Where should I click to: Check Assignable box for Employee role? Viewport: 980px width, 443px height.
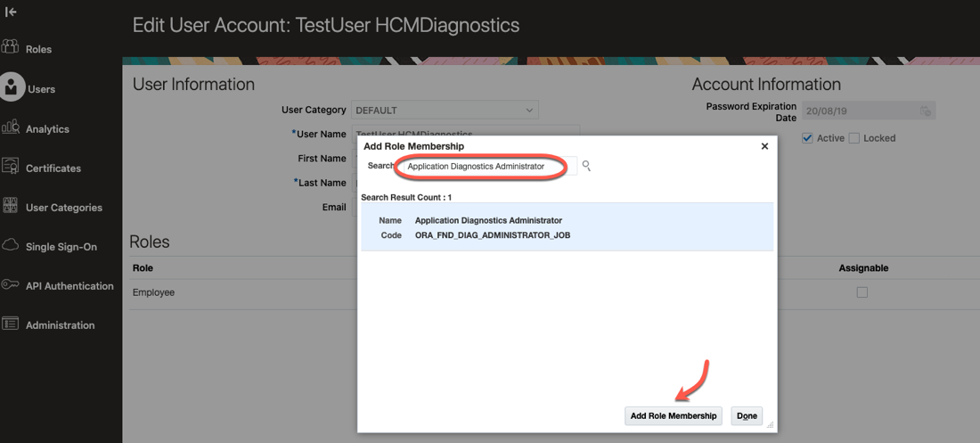[x=862, y=292]
